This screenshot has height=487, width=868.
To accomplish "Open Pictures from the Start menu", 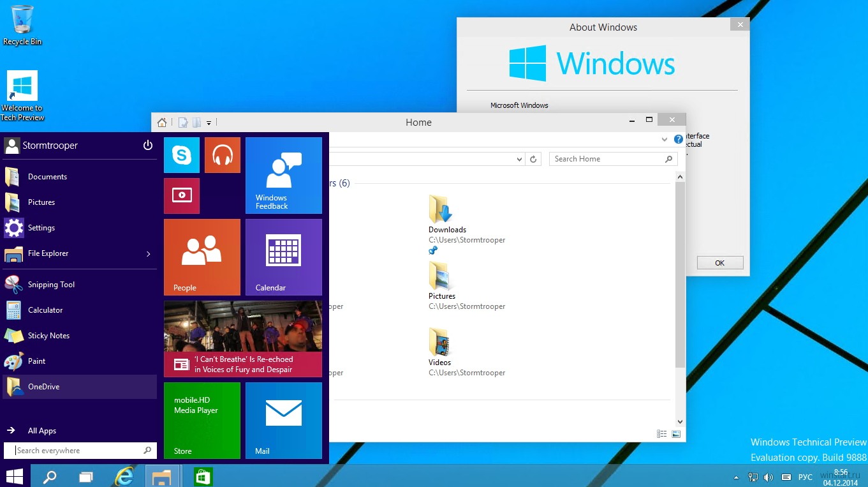I will click(80, 202).
